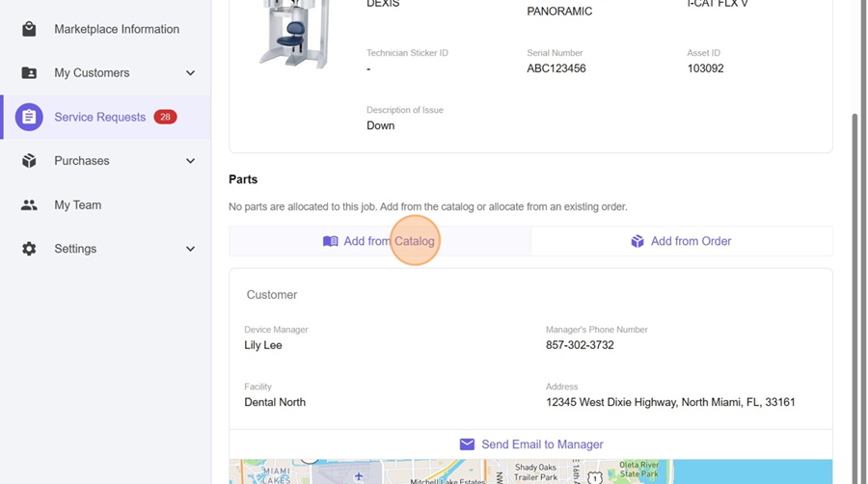Image resolution: width=868 pixels, height=484 pixels.
Task: Click the Service Requests 28 badge
Action: click(x=165, y=118)
